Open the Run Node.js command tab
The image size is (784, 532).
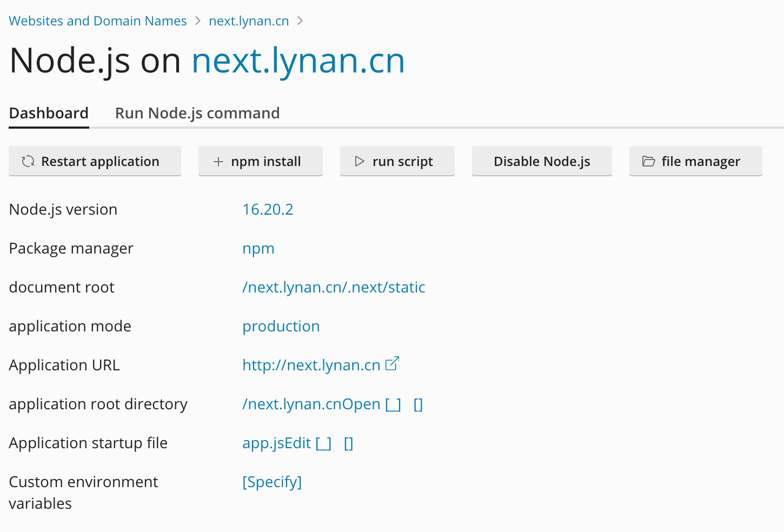coord(197,113)
